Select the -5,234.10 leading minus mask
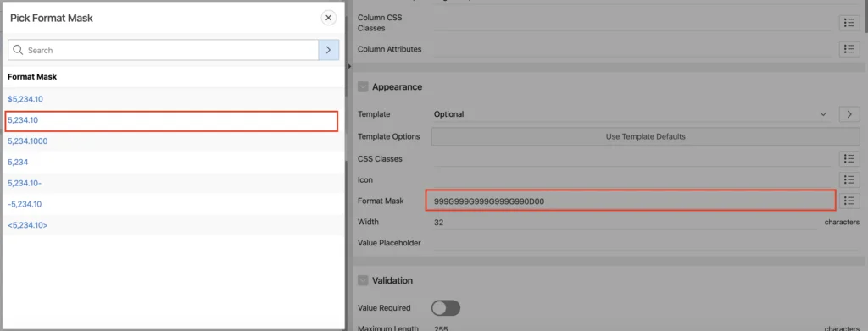This screenshot has height=331, width=868. (25, 204)
